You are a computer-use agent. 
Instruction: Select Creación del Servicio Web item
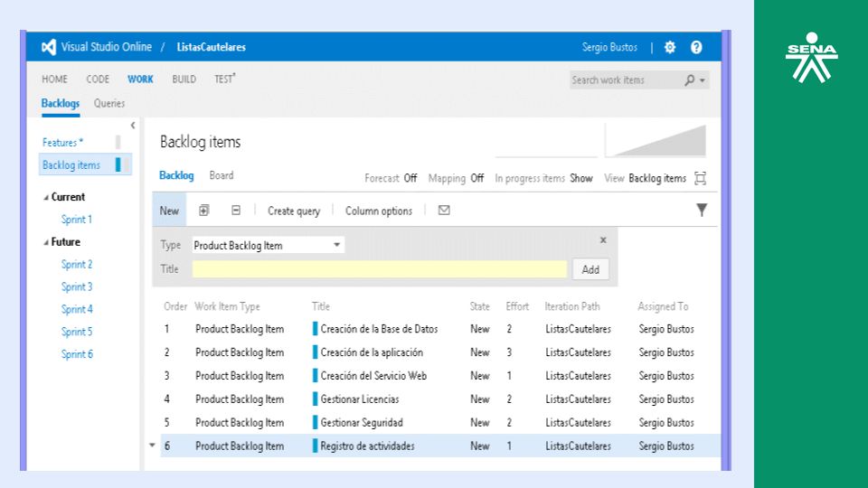pyautogui.click(x=373, y=376)
